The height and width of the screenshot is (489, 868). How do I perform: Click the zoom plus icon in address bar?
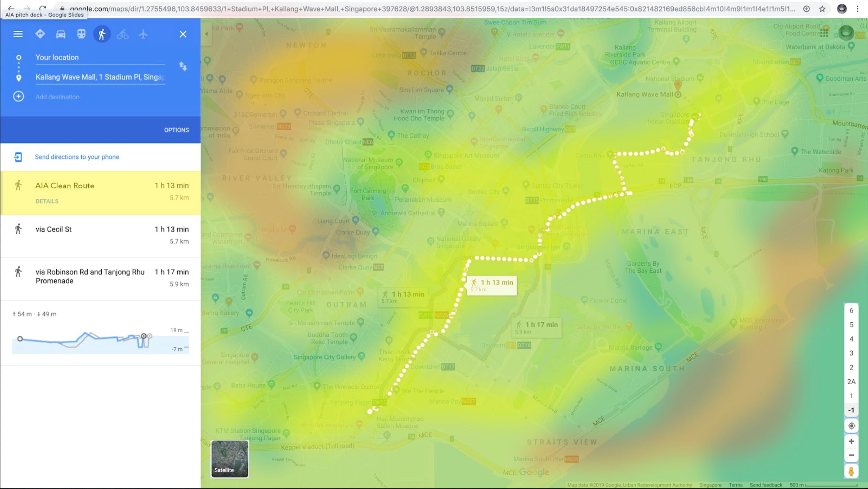click(806, 9)
